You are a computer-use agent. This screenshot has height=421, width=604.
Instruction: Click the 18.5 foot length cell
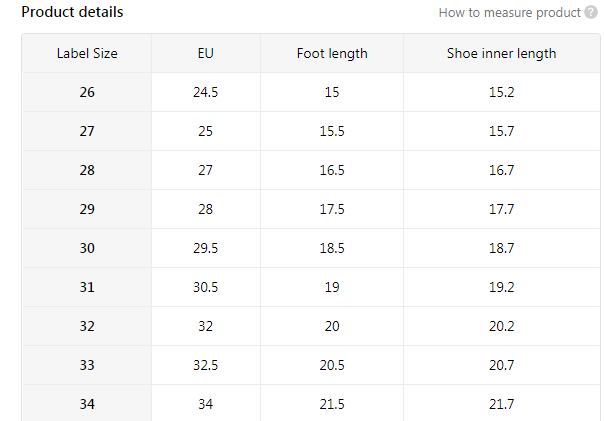pos(332,248)
